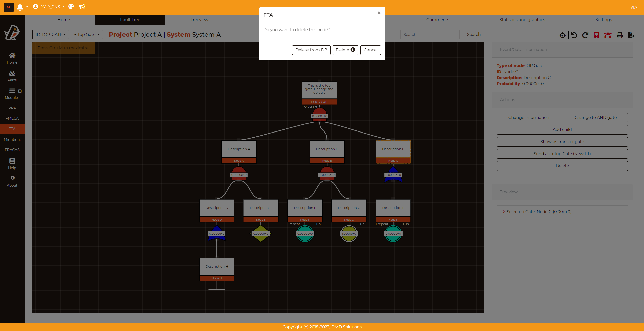Click the crosshair center-view icon
This screenshot has width=644, height=331.
[x=562, y=35]
